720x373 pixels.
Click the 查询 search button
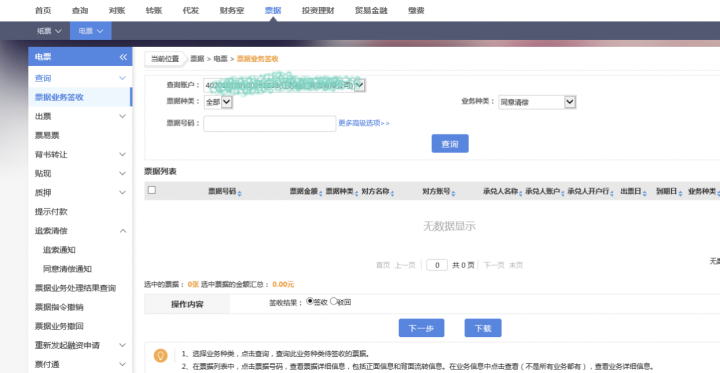point(450,144)
